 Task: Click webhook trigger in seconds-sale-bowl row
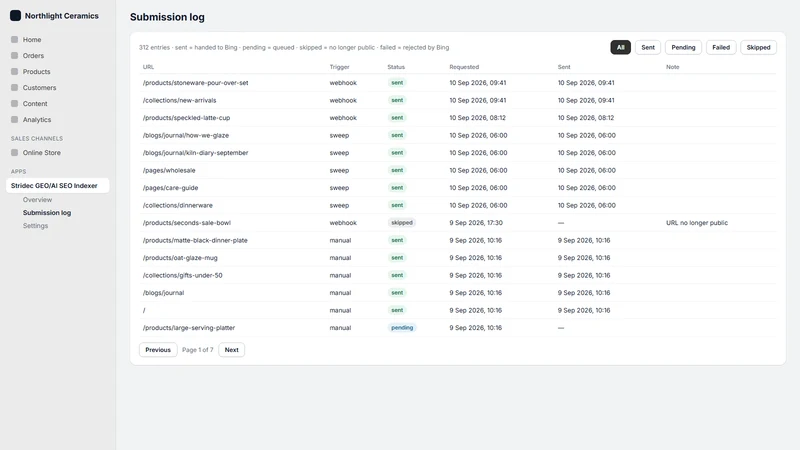pyautogui.click(x=343, y=223)
